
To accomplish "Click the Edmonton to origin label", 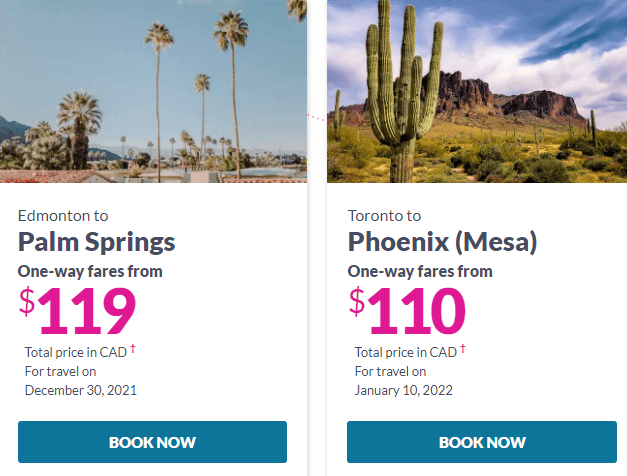I will (63, 216).
